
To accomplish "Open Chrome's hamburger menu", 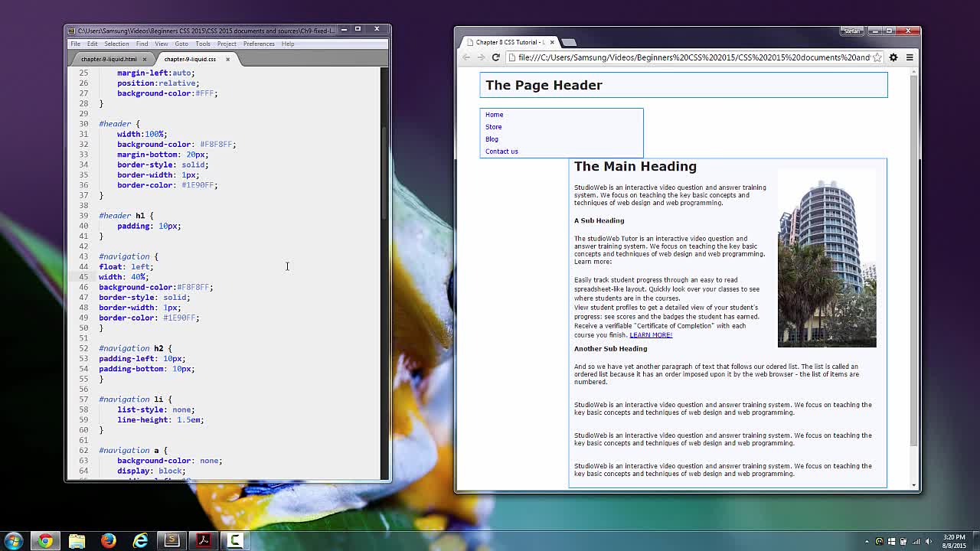I will coord(910,57).
